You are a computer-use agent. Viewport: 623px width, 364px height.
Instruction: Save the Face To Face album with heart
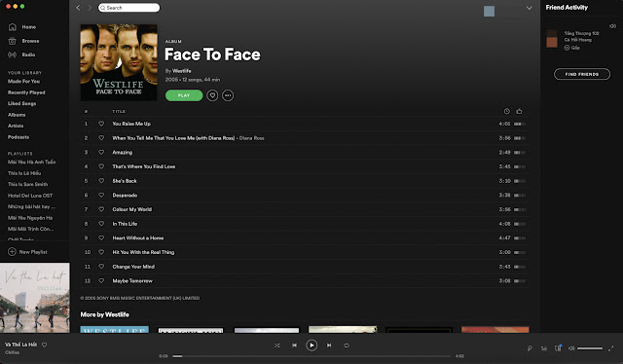212,95
